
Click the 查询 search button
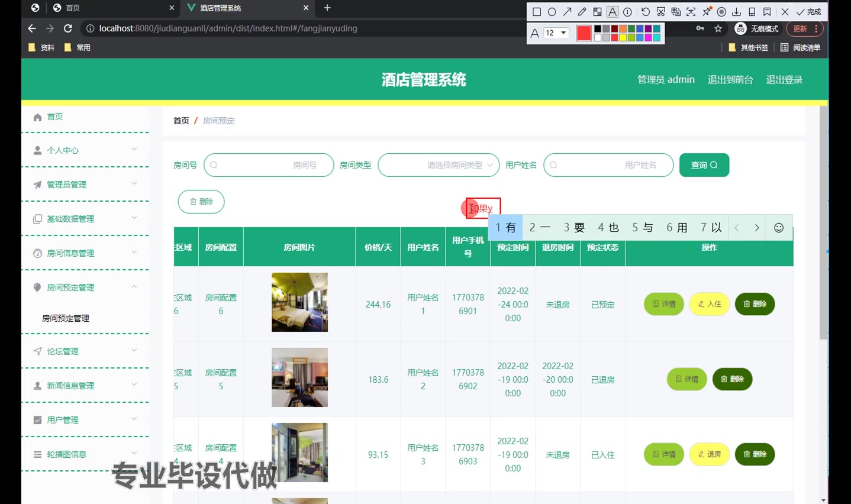click(x=704, y=165)
